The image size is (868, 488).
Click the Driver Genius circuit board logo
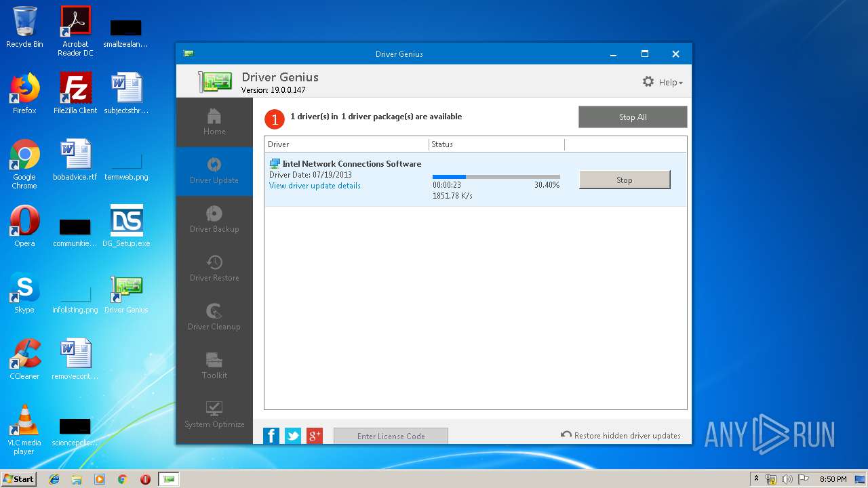[x=216, y=81]
